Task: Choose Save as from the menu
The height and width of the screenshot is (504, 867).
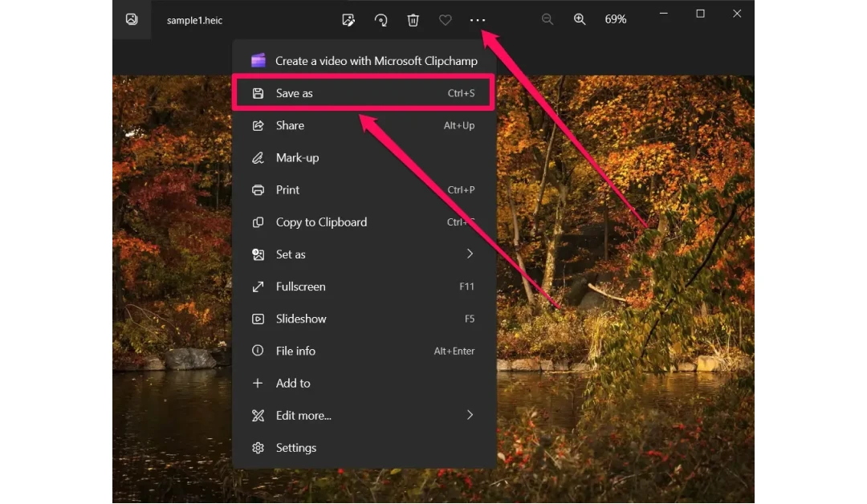Action: (x=293, y=93)
